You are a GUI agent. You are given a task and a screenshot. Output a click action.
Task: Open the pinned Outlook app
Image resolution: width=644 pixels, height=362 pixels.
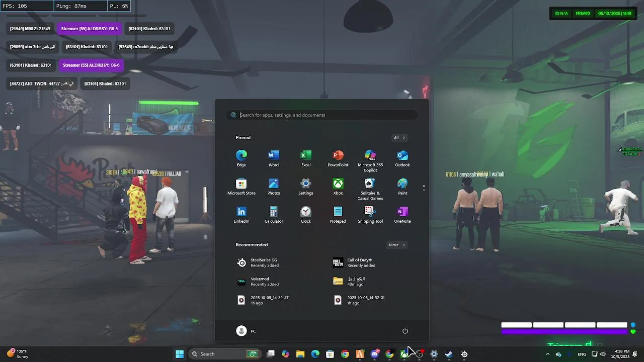tap(403, 158)
